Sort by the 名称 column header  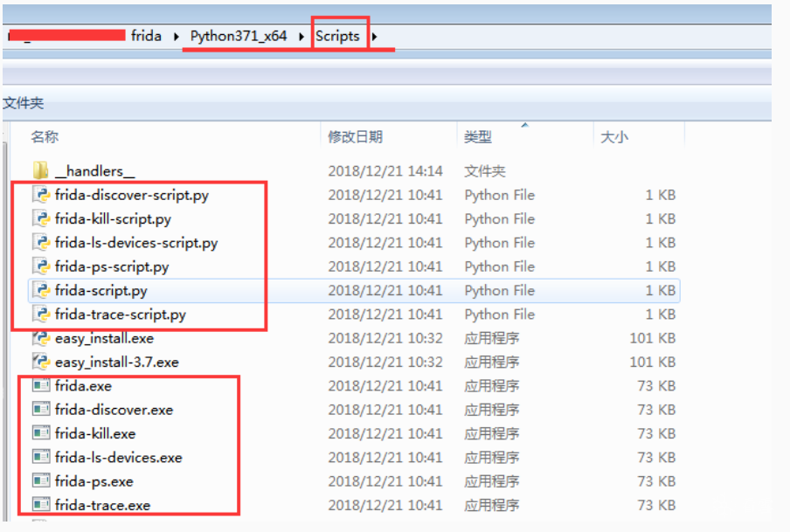coord(45,136)
